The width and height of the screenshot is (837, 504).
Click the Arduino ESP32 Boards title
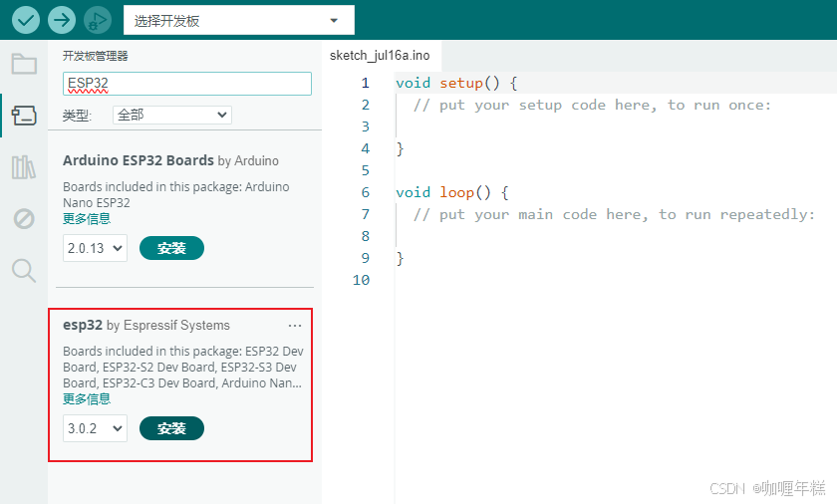point(139,160)
